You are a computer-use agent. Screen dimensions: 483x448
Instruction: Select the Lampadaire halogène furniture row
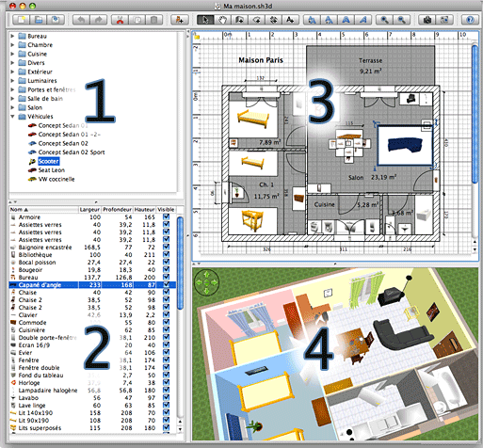pyautogui.click(x=91, y=390)
